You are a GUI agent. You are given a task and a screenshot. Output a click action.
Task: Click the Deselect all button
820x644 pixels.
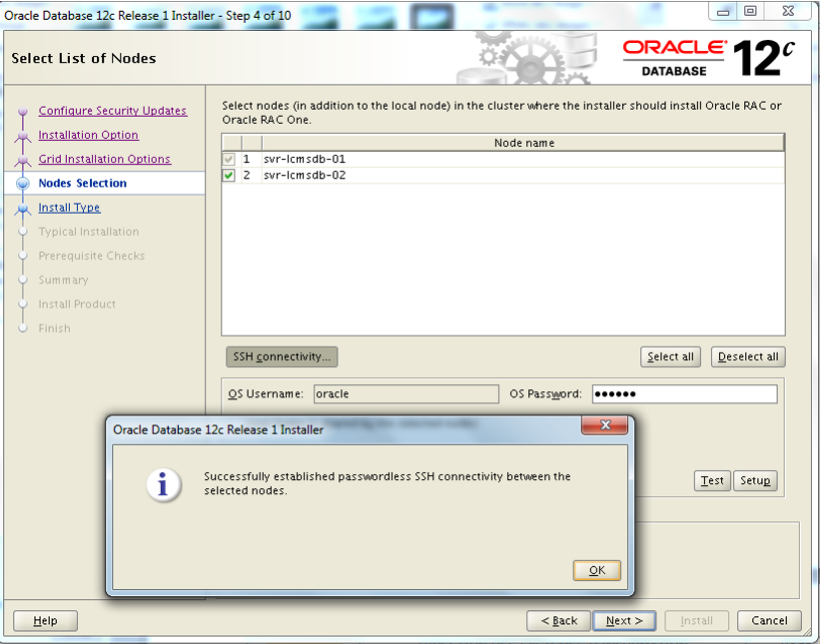[748, 356]
